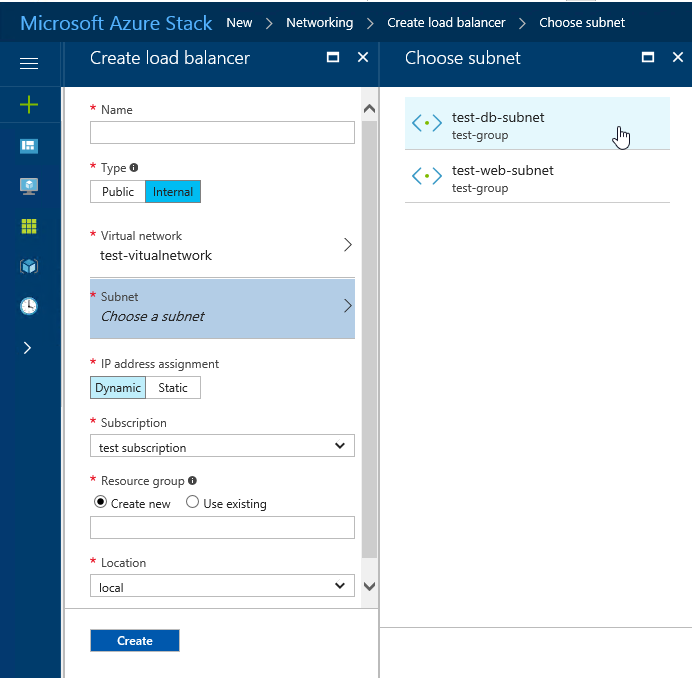
Task: Click Create load balancer breadcrumb
Action: click(446, 23)
